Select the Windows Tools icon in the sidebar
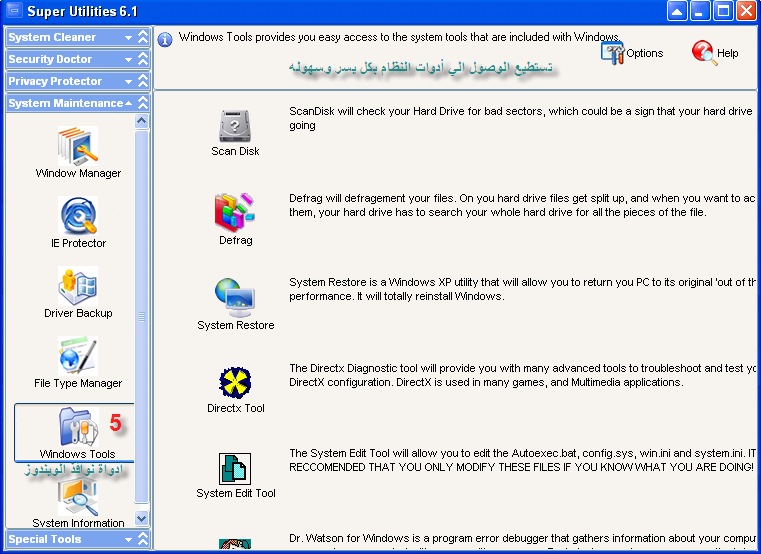Viewport: 761px width, 554px height. pyautogui.click(x=79, y=426)
